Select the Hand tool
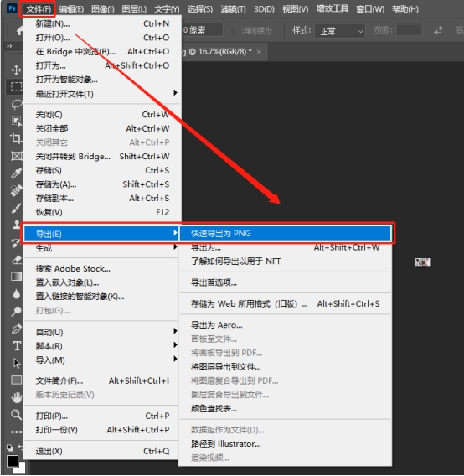Screen dimensions: 464x476 (x=17, y=397)
